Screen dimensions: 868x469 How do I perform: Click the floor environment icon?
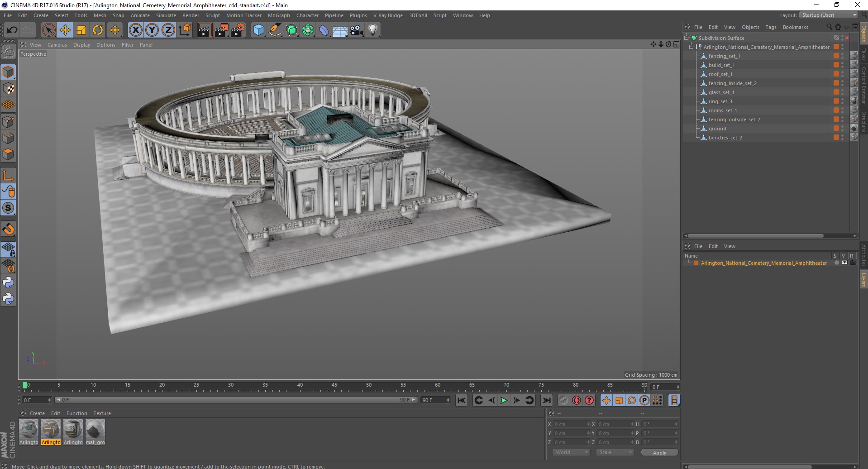[x=340, y=30]
